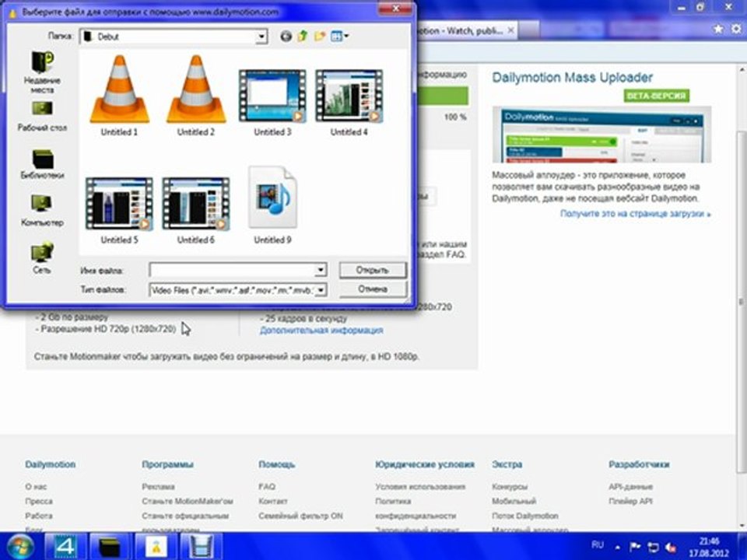Toggle Семейный фильтр ON link
This screenshot has height=560, width=747.
click(300, 516)
